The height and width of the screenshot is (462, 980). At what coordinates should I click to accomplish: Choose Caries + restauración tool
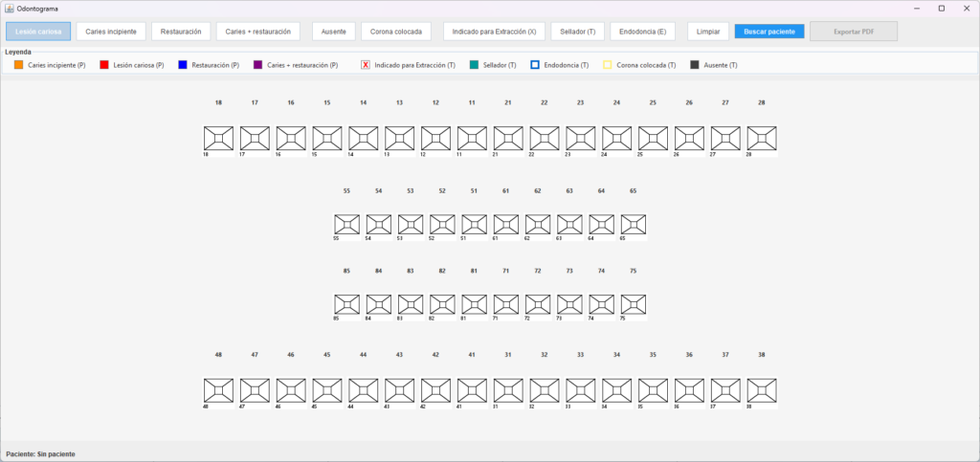(x=258, y=32)
